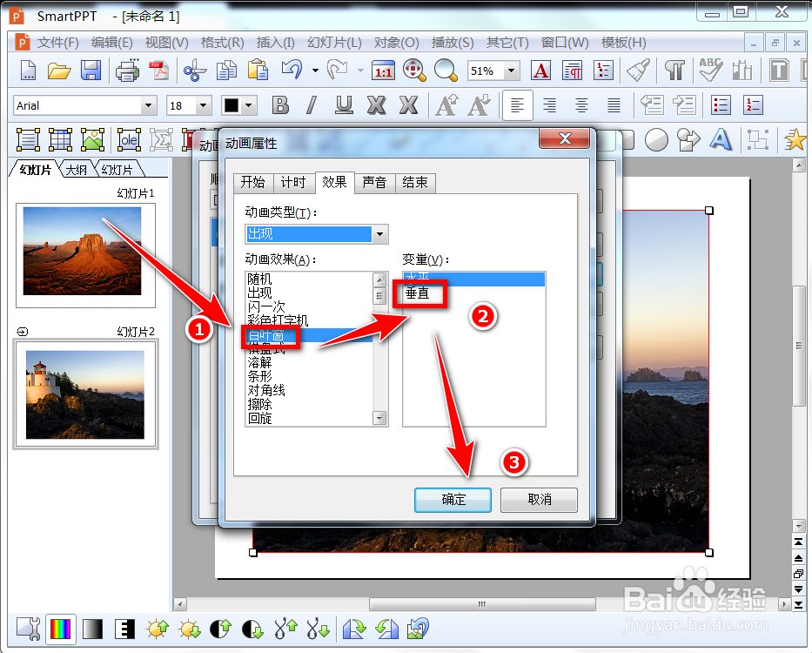
Task: Click 取消 to cancel dialog
Action: coord(539,500)
